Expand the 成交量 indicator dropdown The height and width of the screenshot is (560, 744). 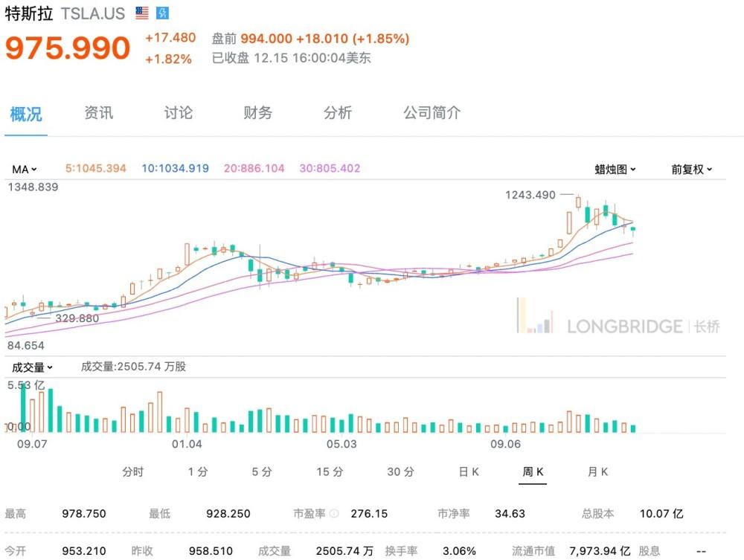point(32,367)
